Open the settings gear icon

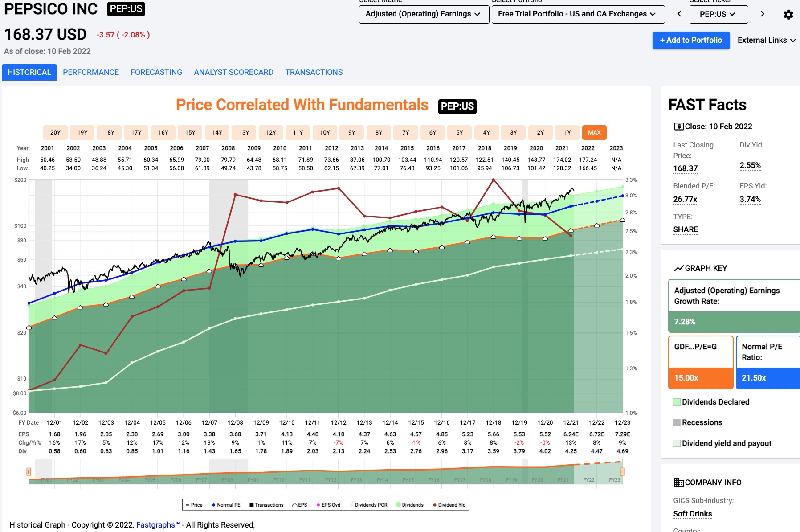[x=788, y=15]
